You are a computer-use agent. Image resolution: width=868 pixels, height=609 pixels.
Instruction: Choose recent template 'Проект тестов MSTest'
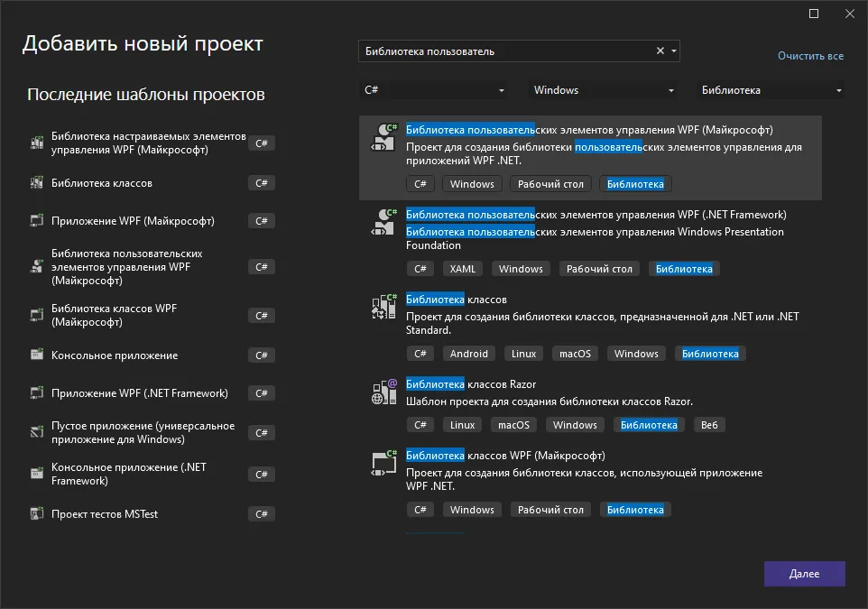pos(152,513)
